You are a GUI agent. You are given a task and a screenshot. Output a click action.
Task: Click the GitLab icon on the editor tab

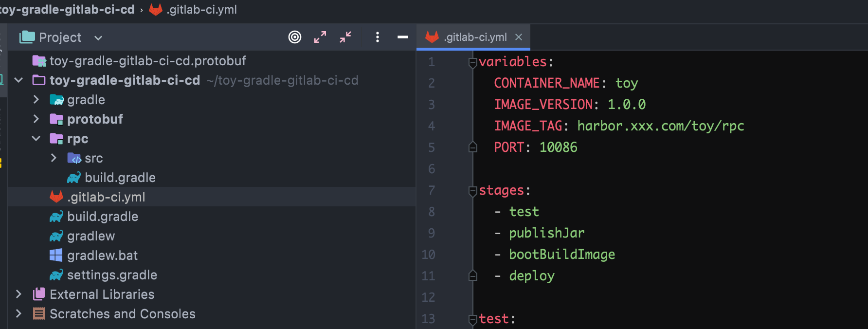(432, 37)
